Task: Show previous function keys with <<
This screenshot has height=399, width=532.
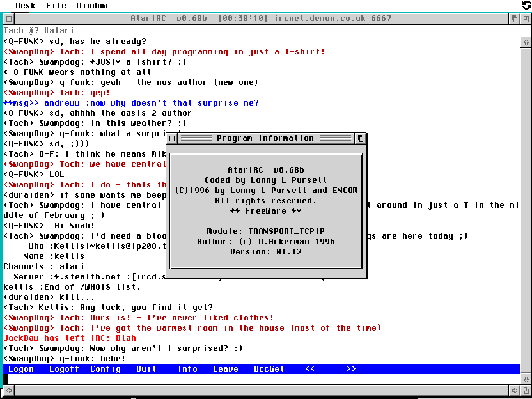Action: [310, 369]
